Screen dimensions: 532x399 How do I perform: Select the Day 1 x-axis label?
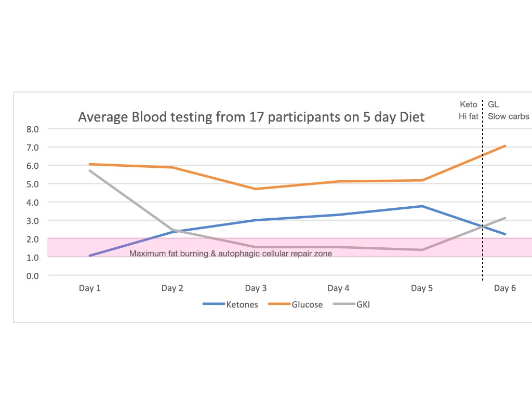[x=90, y=288]
